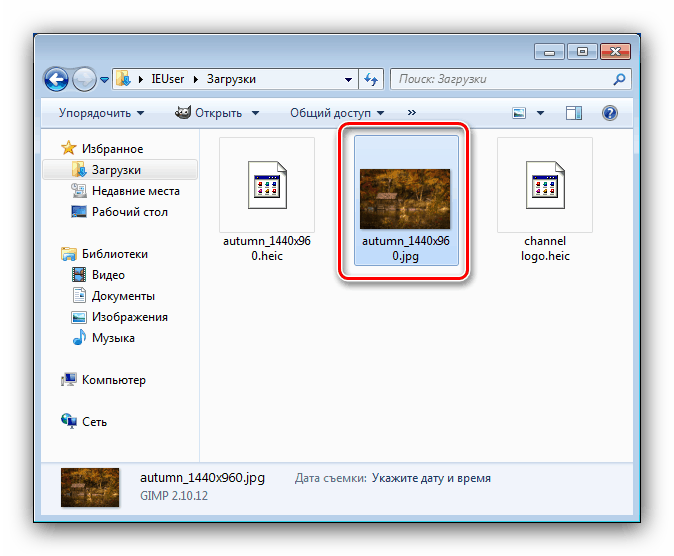Click the Документы page icon
674x556 pixels.
(x=79, y=295)
